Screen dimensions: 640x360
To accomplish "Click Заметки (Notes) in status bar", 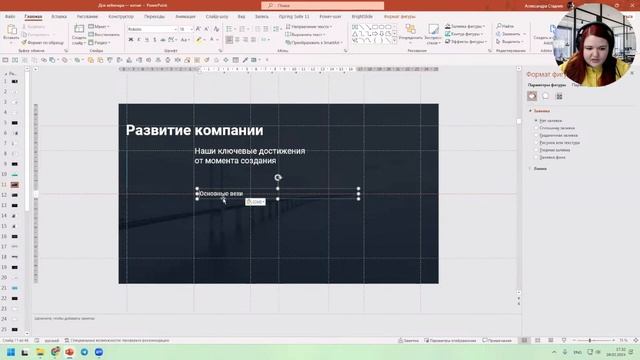I will point(409,340).
